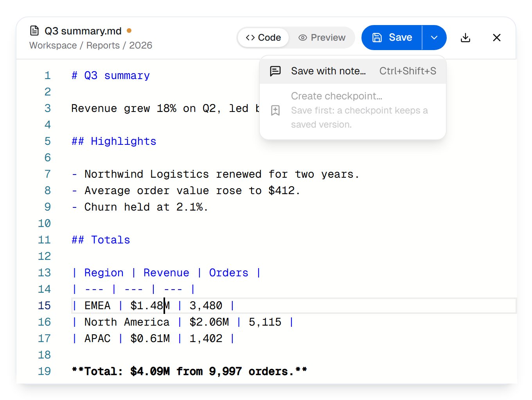
Task: Click the Save button
Action: 392,38
